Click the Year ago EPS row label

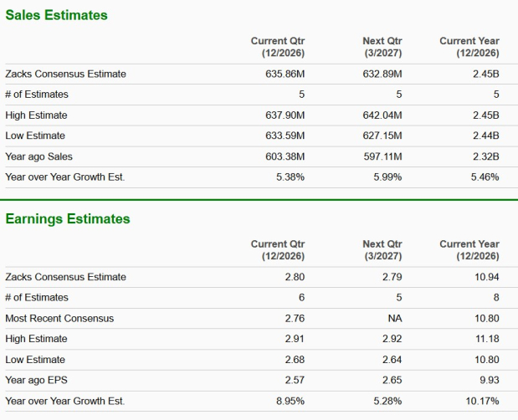pyautogui.click(x=36, y=380)
